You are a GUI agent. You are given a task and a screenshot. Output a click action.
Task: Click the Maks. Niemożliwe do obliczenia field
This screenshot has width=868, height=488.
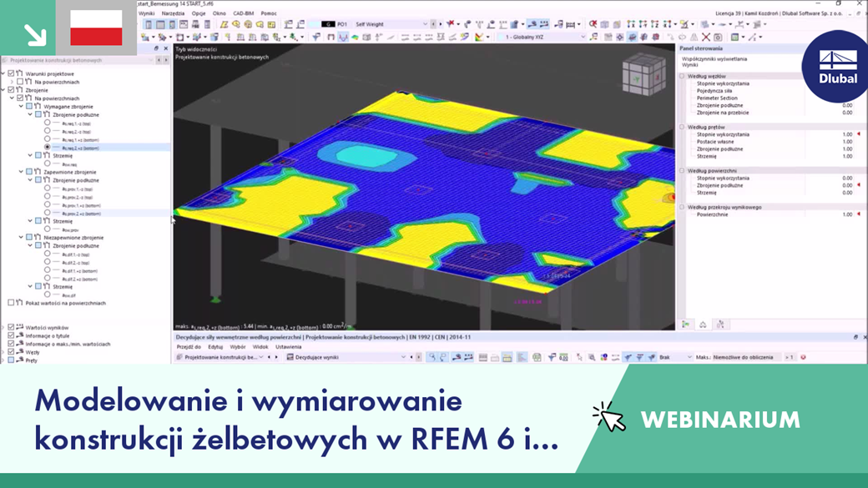point(745,357)
